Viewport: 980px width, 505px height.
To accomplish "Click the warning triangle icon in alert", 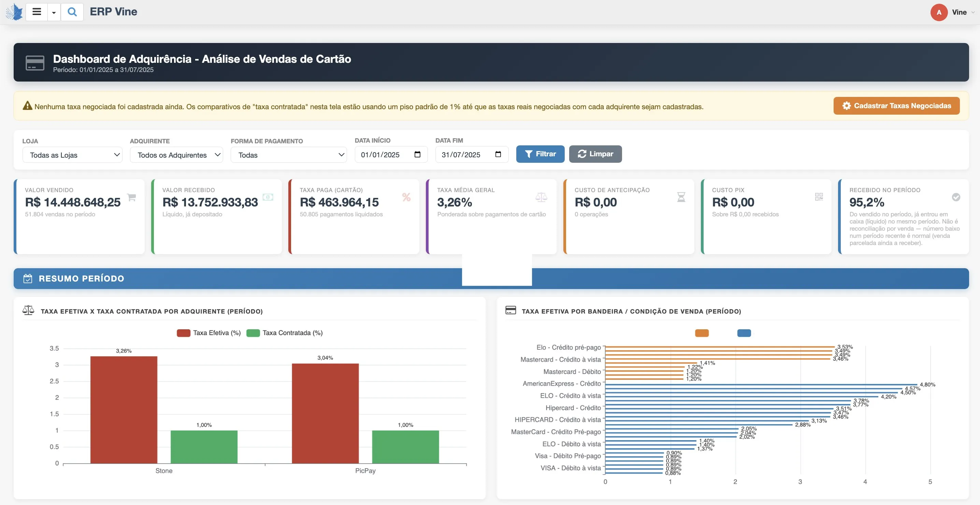I will tap(27, 106).
